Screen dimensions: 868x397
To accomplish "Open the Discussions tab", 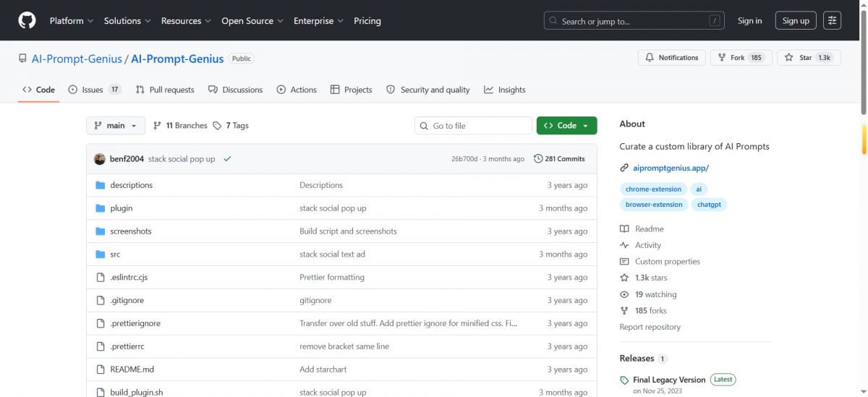I will 235,90.
